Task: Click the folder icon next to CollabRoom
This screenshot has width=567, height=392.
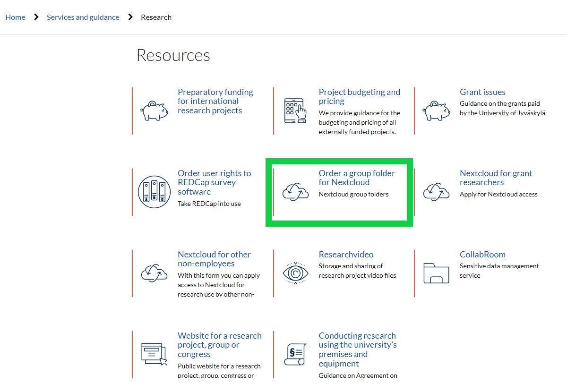Action: coord(437,273)
